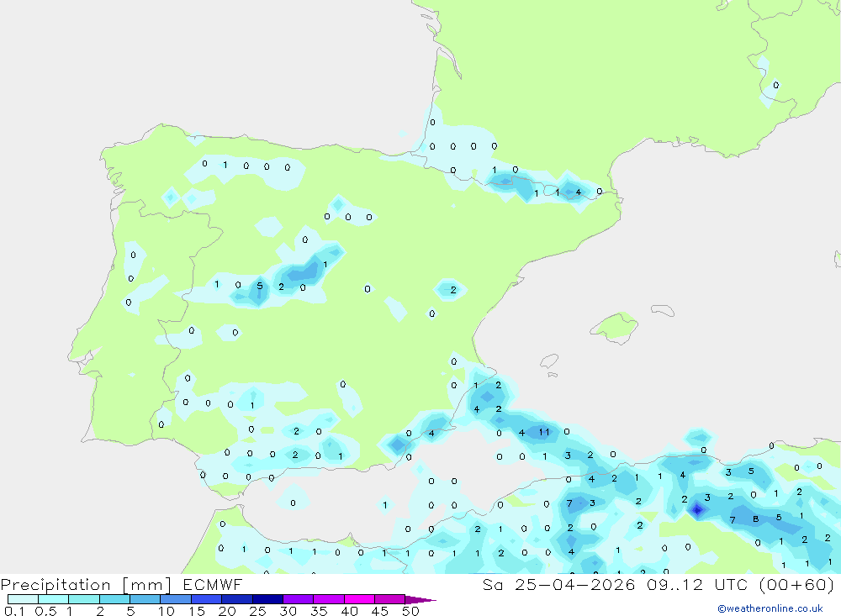Click the 'Sa 25-04-2026' date text
The width and height of the screenshot is (841, 616).
click(559, 584)
